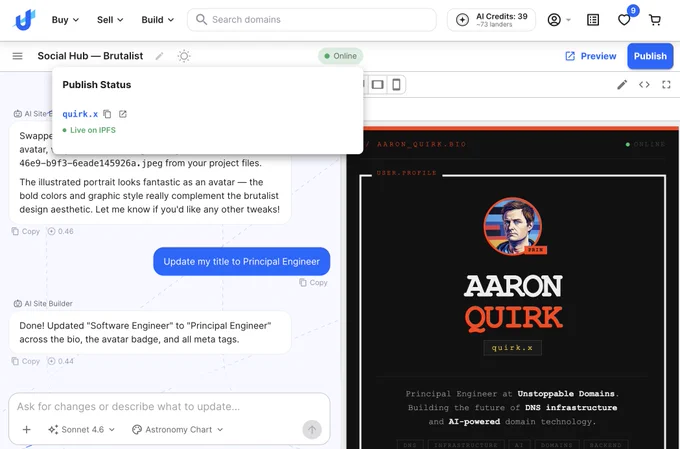
Task: Send the chat message arrow button
Action: click(x=312, y=429)
